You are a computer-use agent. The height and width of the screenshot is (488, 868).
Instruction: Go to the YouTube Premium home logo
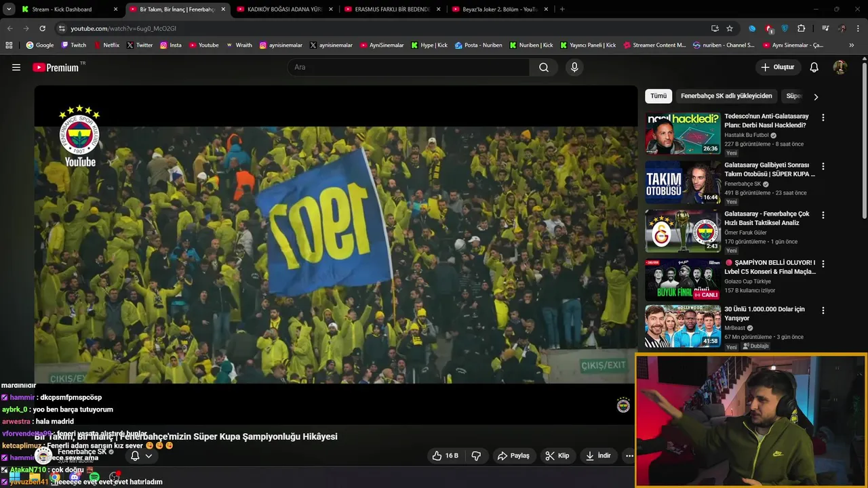(56, 67)
